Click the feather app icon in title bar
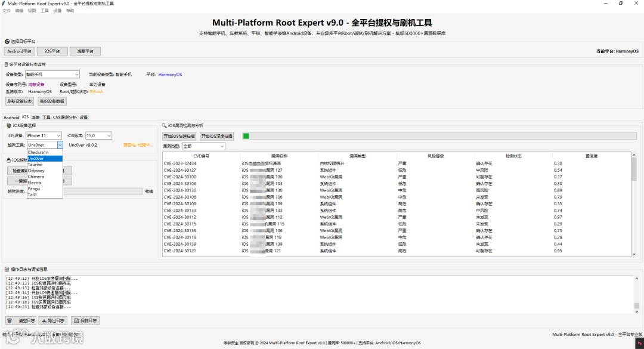The image size is (644, 349). [4, 4]
